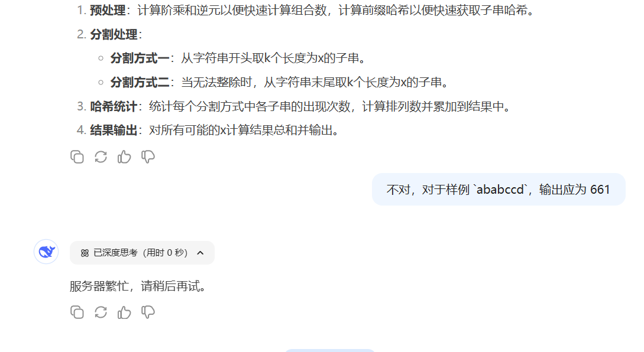Regenerate the answer ending with 结果输出
The height and width of the screenshot is (352, 644).
pyautogui.click(x=101, y=157)
